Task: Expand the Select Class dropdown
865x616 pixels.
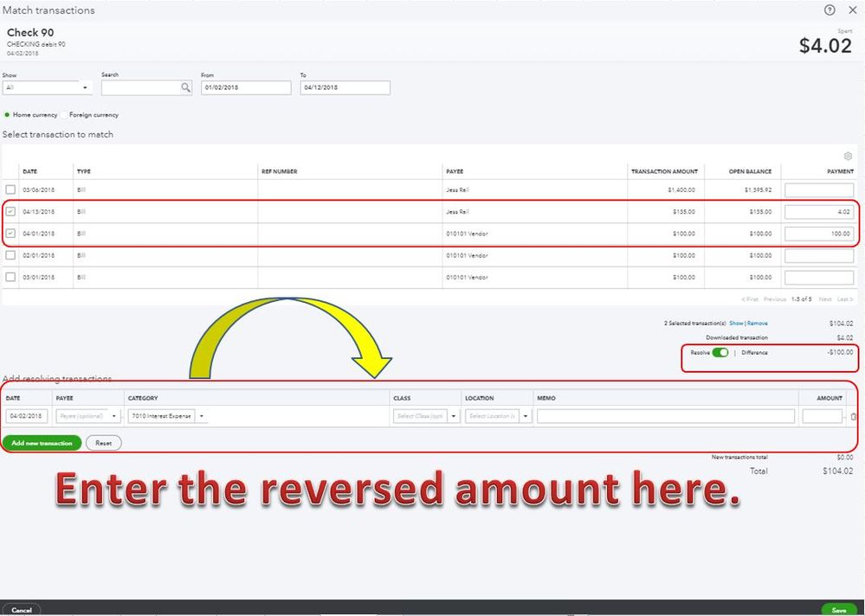Action: point(454,416)
